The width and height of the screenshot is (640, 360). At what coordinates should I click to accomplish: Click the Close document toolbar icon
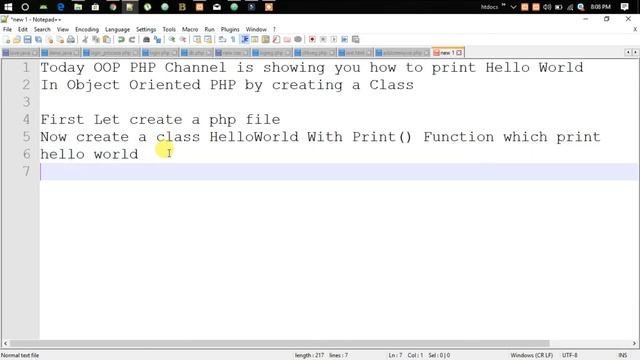[x=49, y=40]
